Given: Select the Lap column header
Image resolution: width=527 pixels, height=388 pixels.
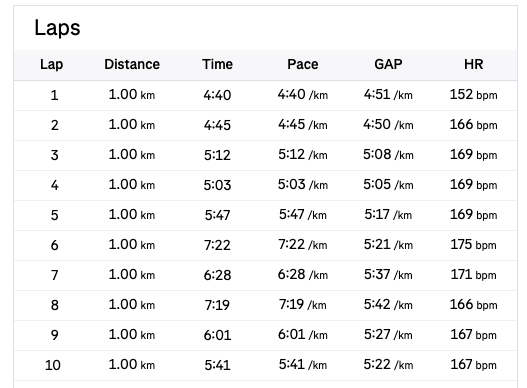Looking at the screenshot, I should [51, 65].
